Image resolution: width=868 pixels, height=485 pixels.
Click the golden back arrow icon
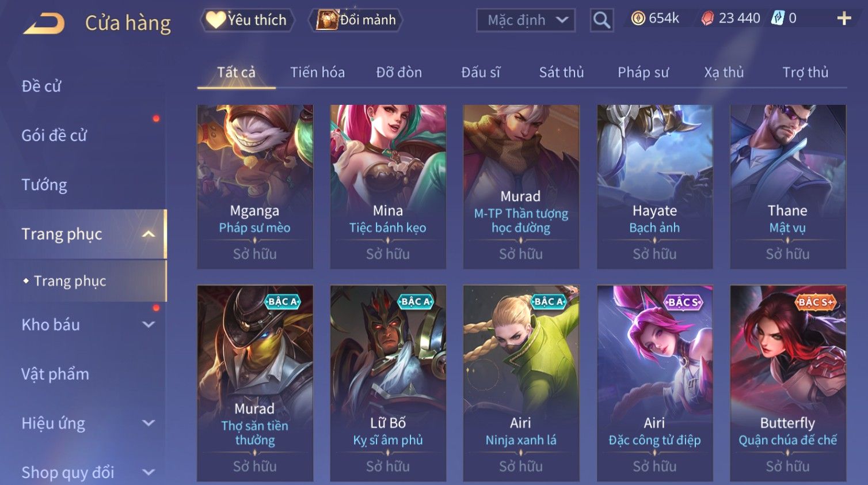tap(44, 24)
